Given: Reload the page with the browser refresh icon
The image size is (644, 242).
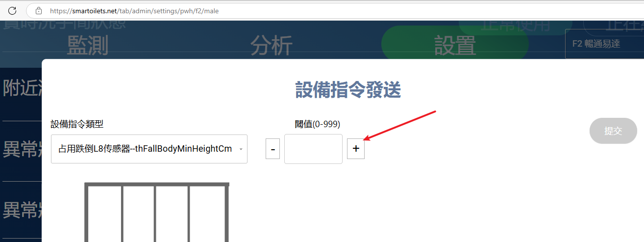Looking at the screenshot, I should point(12,10).
